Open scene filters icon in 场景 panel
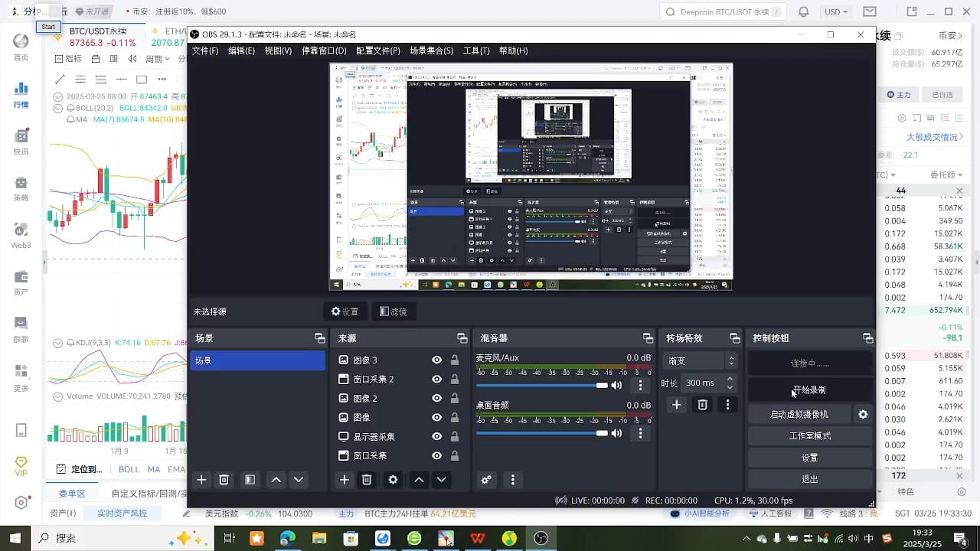 [250, 480]
